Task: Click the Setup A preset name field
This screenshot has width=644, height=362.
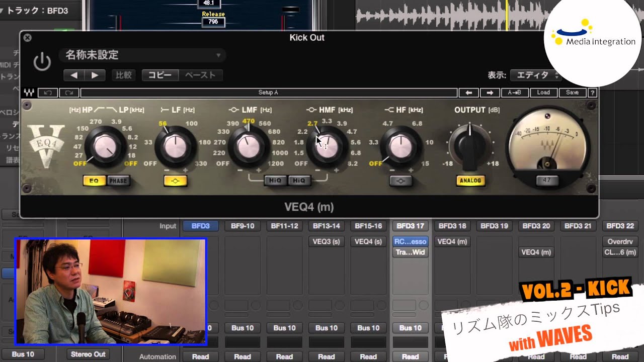Action: (269, 93)
